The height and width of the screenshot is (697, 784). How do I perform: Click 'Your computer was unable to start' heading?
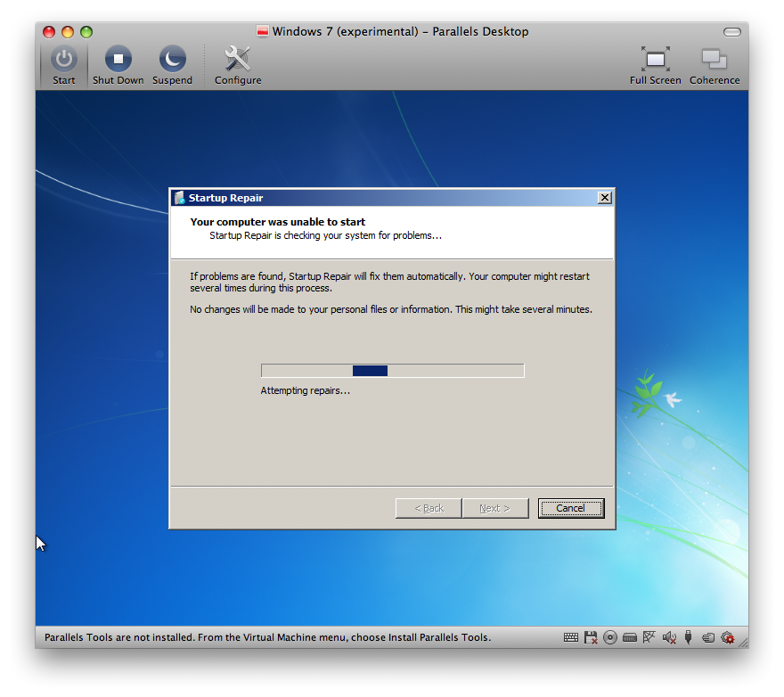tap(277, 222)
